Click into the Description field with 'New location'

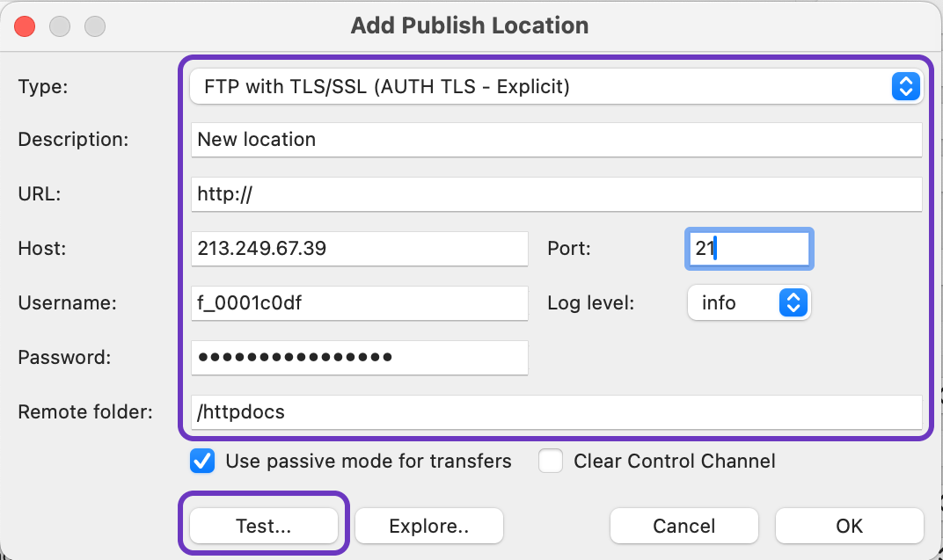pyautogui.click(x=556, y=140)
